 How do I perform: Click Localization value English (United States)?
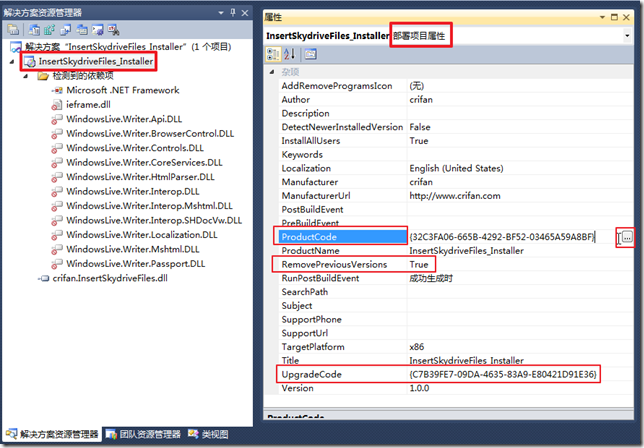pyautogui.click(x=456, y=168)
